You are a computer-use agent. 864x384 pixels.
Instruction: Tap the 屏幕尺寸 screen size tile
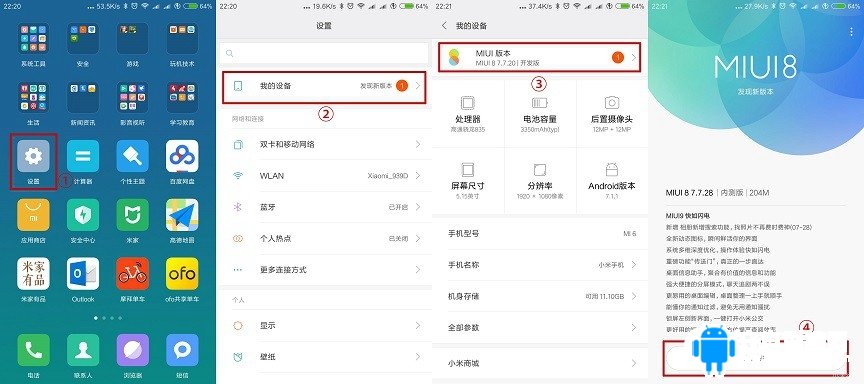[468, 181]
